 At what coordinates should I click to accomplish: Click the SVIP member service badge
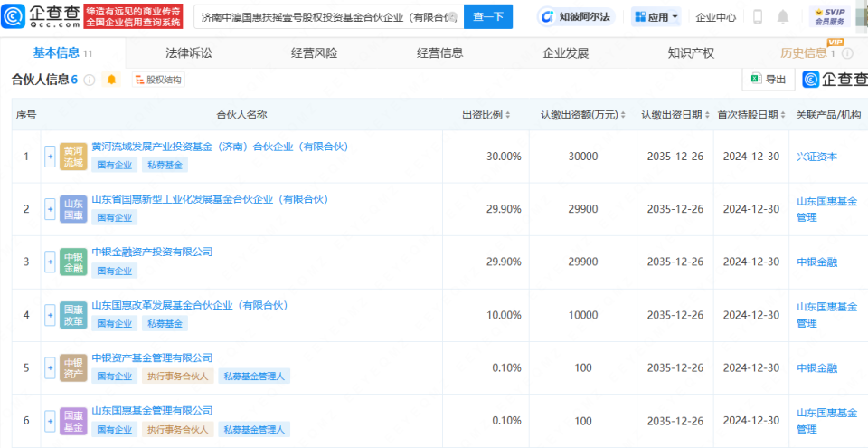[x=829, y=16]
